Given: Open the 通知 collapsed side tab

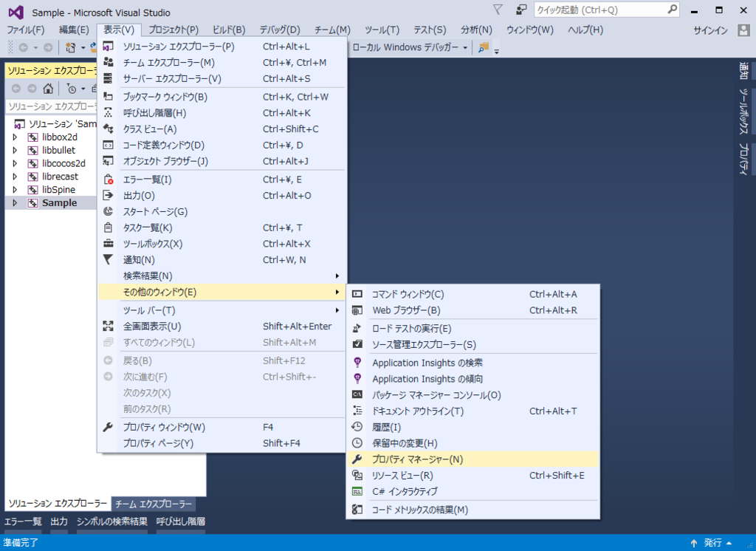Looking at the screenshot, I should [743, 72].
